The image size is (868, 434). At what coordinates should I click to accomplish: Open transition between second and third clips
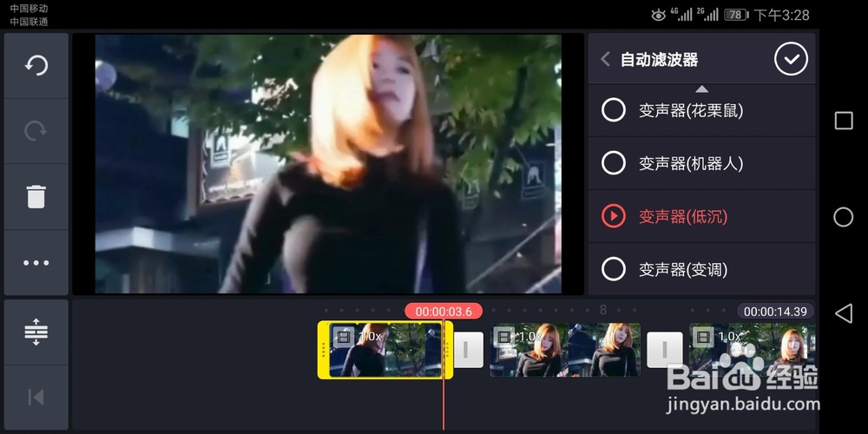click(x=665, y=350)
